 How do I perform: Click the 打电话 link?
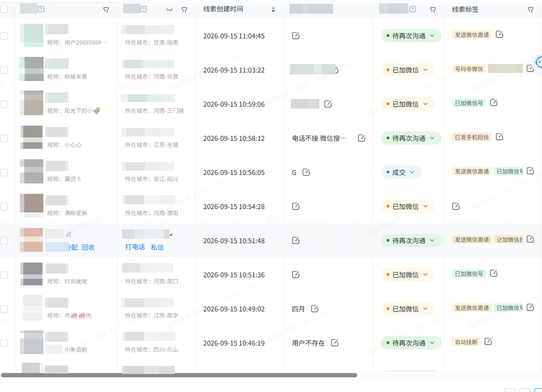coord(135,247)
